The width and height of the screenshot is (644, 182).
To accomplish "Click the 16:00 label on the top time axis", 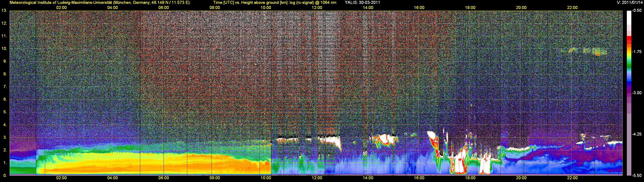I will [419, 8].
